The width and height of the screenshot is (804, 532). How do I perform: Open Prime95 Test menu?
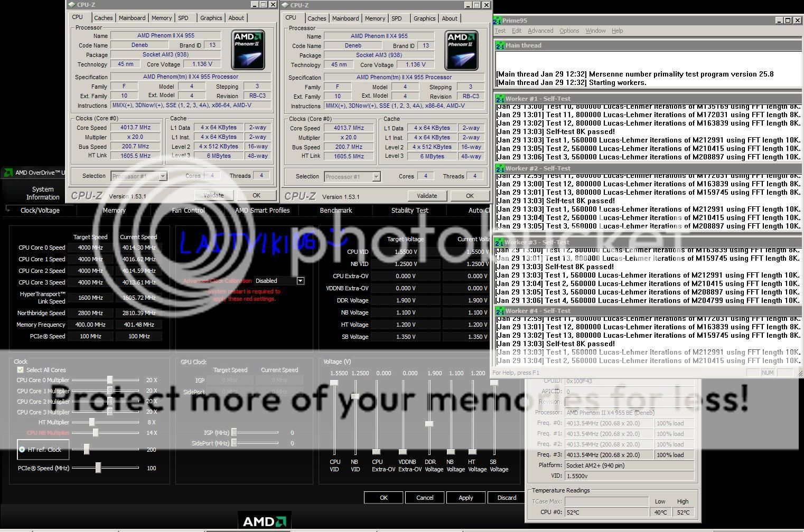[x=500, y=31]
